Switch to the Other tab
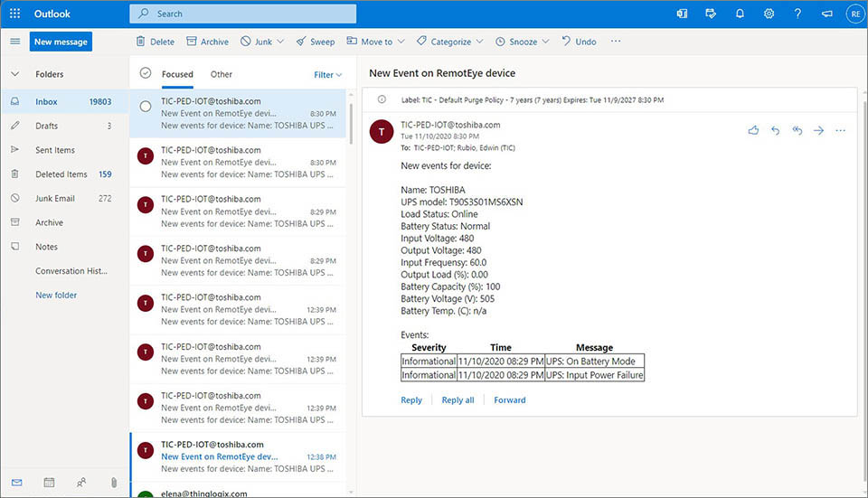The width and height of the screenshot is (868, 498). (221, 74)
